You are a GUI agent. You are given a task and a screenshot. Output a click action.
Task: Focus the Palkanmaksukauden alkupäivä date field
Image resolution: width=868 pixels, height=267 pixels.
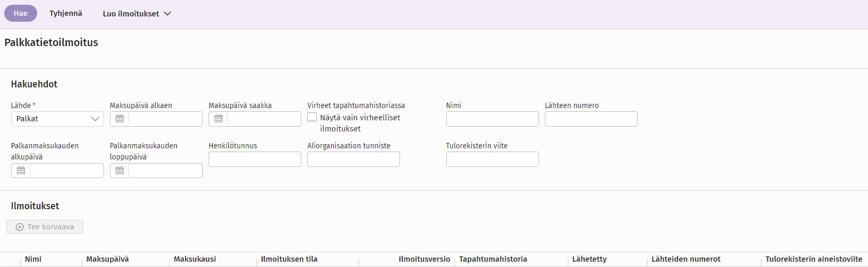pos(66,171)
